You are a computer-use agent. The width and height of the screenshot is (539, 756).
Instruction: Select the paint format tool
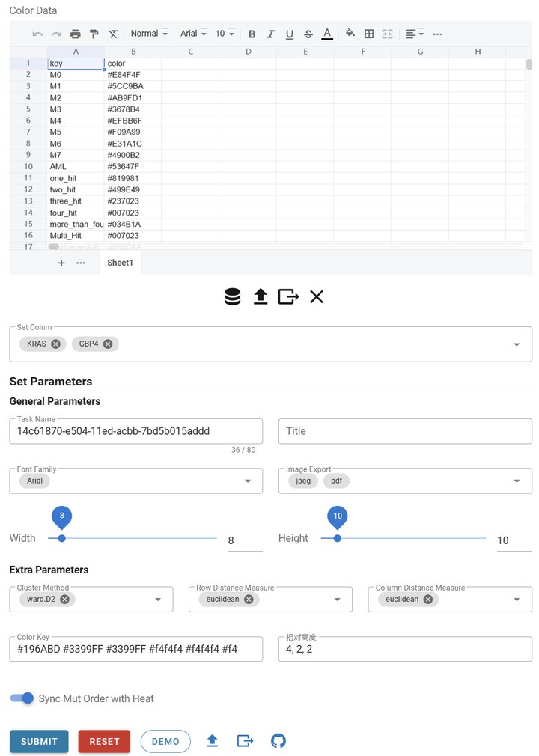pos(94,34)
